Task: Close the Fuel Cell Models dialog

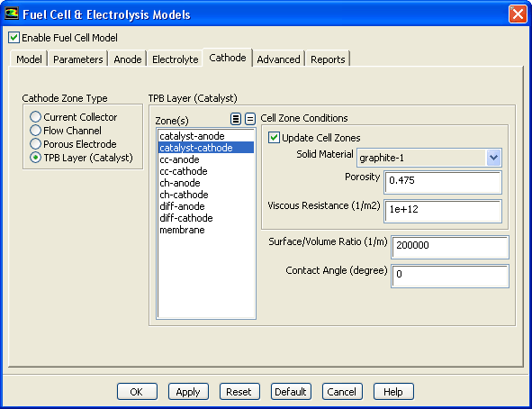Action: pos(518,14)
